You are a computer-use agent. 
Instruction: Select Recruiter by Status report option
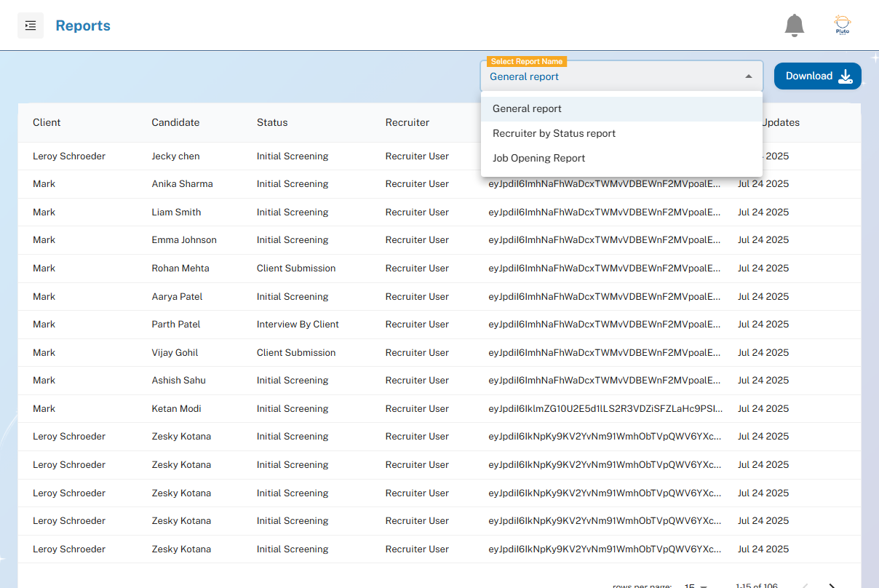tap(621, 133)
